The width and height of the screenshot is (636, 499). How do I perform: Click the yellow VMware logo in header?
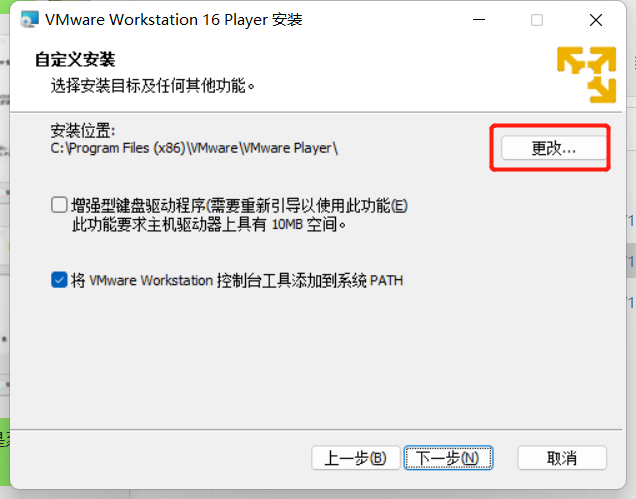[587, 74]
